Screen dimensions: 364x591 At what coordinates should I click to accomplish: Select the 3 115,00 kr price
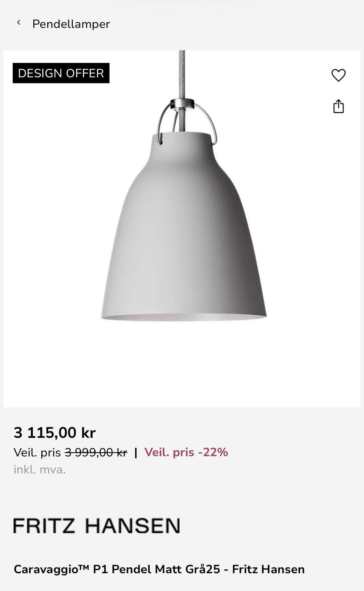tap(55, 433)
